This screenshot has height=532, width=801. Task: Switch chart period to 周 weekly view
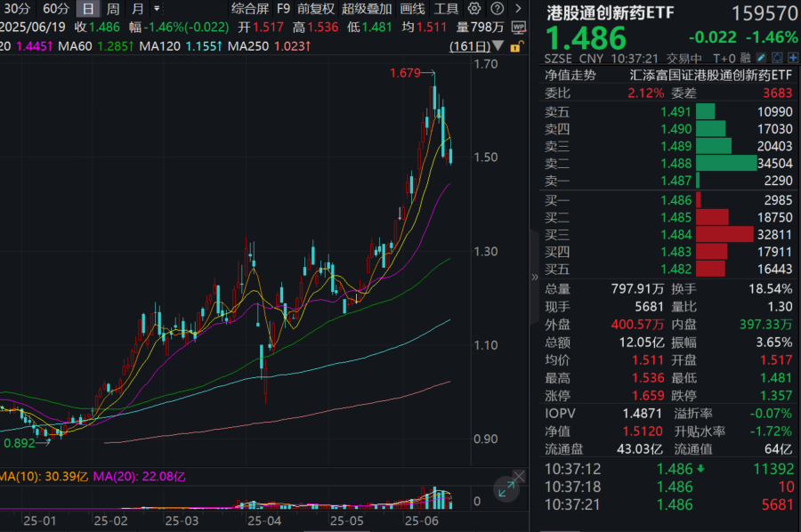click(111, 8)
